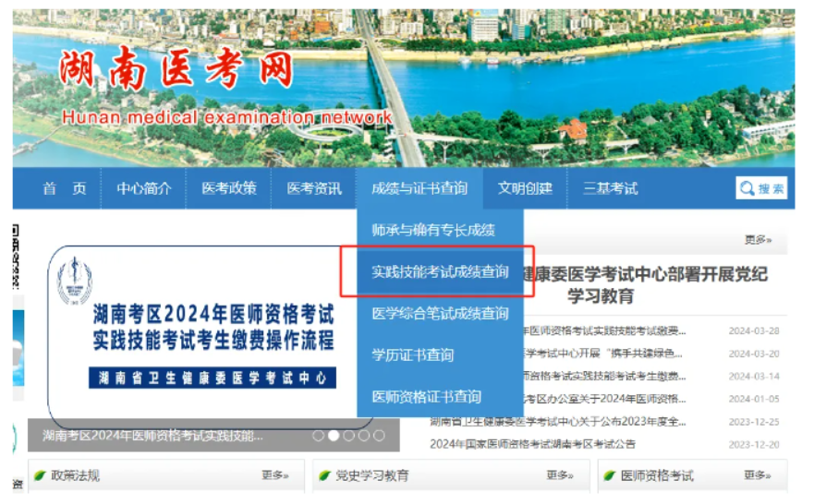
Task: Open the 首页 nav item
Action: coord(65,188)
